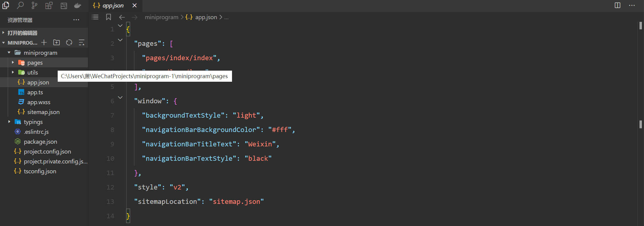Click the "black" value on line 10
Image resolution: width=644 pixels, height=226 pixels.
coord(258,158)
